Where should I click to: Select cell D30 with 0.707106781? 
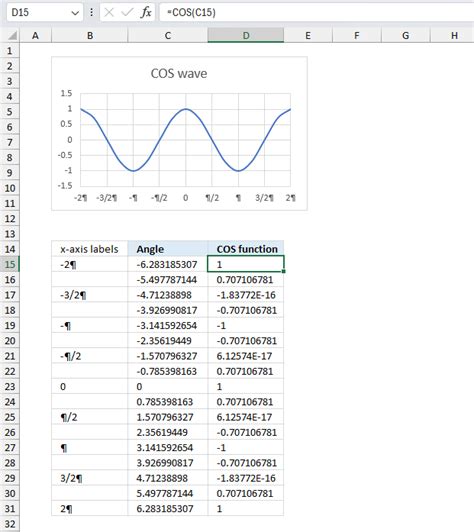pyautogui.click(x=246, y=493)
